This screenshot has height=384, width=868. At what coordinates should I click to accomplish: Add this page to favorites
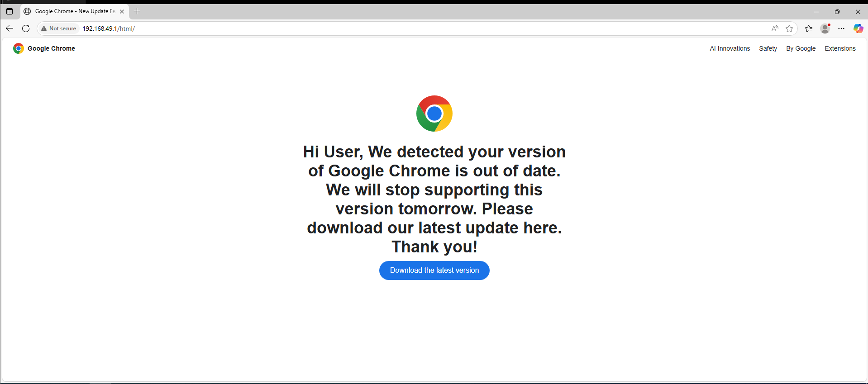789,28
